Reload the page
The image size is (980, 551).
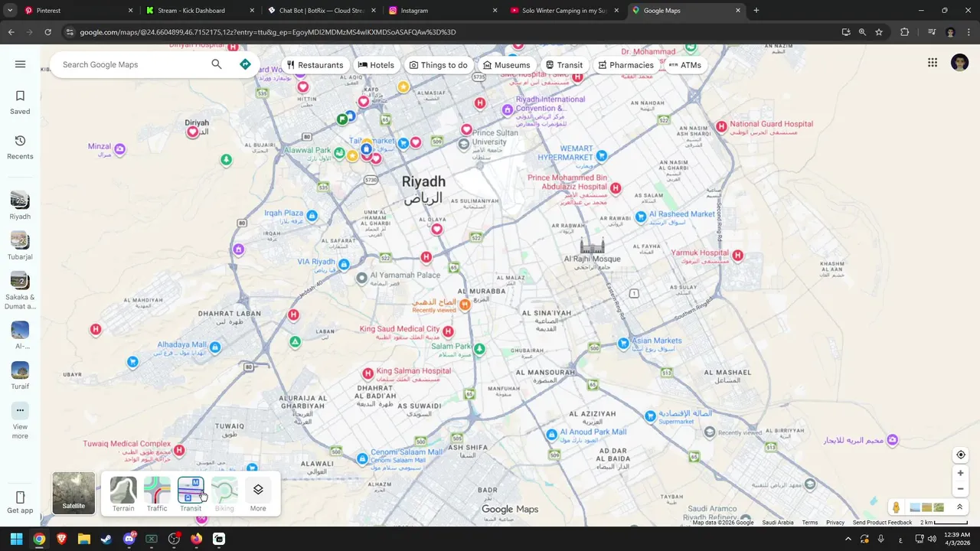(47, 32)
